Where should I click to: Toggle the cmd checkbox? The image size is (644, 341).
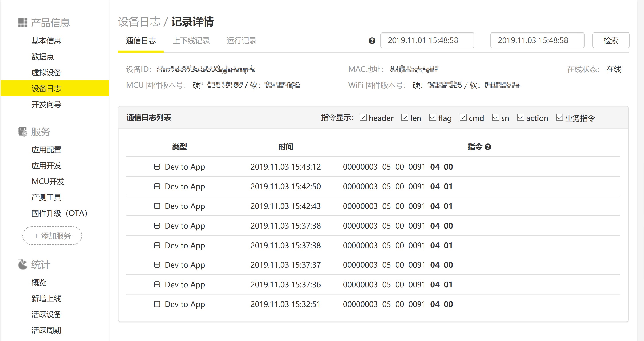[463, 118]
